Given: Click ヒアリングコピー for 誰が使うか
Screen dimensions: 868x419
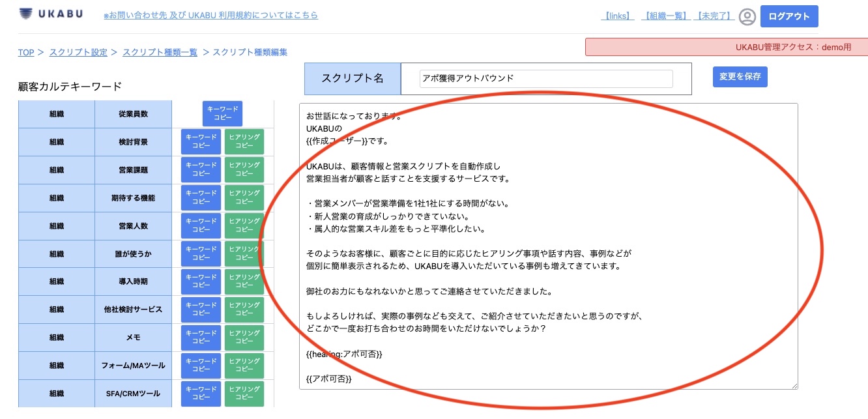Looking at the screenshot, I should point(244,253).
